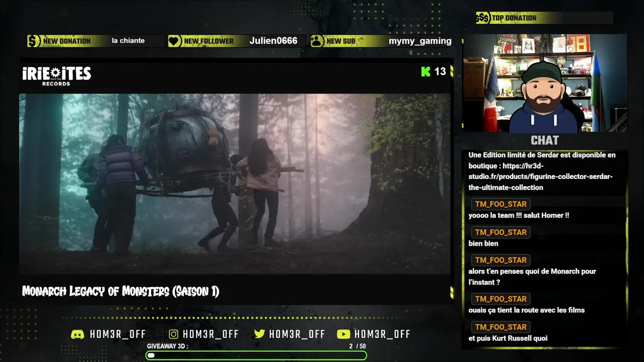Click title 'Monarch Legacy of Monsters (Saison 1)'
This screenshot has height=362, width=644.
coord(121,291)
